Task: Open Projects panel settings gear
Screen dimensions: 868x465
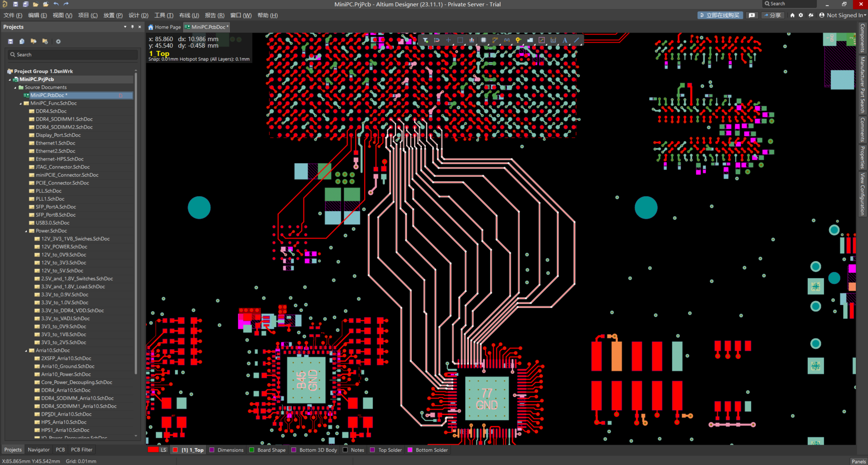Action: 58,41
